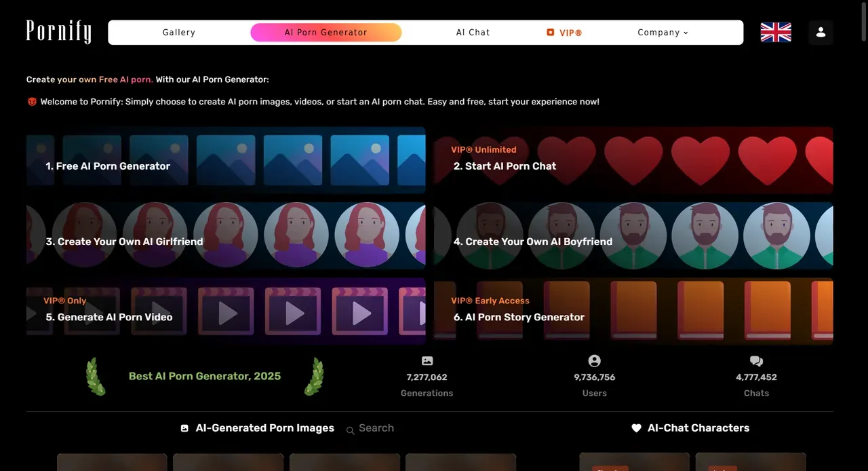868x471 pixels.
Task: Click the Generations image icon
Action: [x=427, y=361]
